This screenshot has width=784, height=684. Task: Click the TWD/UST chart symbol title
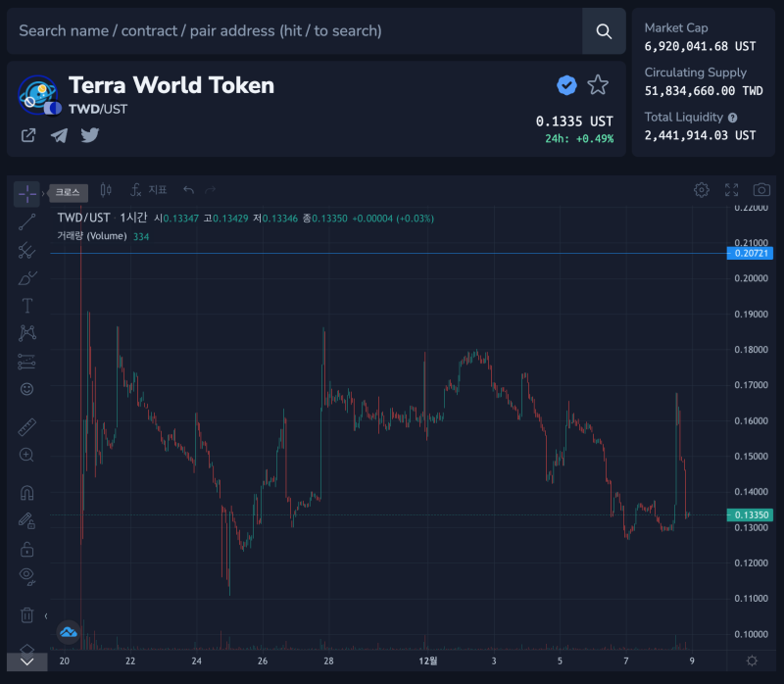(x=83, y=218)
